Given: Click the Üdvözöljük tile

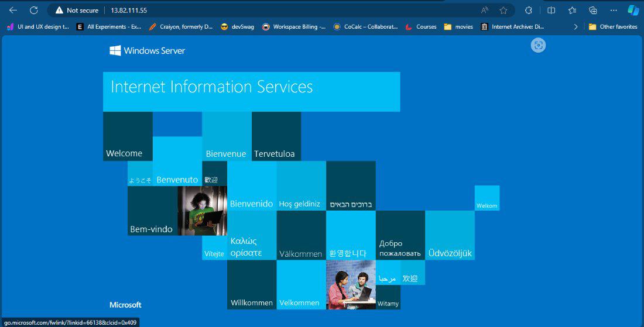Looking at the screenshot, I should pyautogui.click(x=450, y=235).
